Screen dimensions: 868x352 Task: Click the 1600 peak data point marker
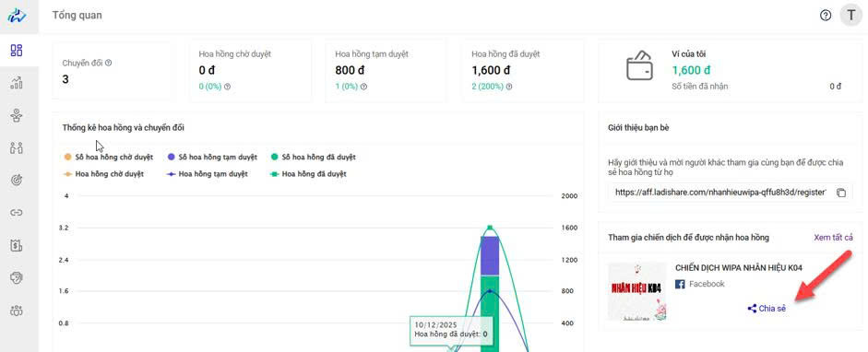point(490,227)
